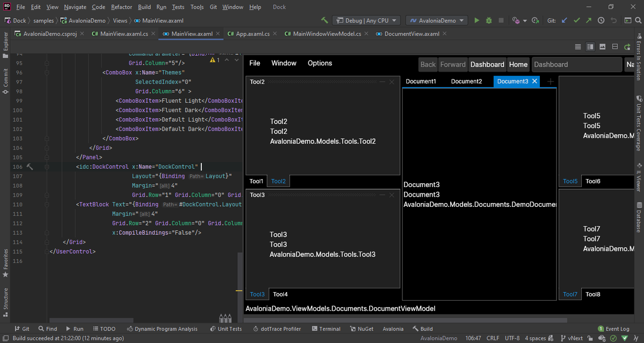Viewport: 644px width, 343px height.
Task: Open the Options menu in preview
Action: tap(320, 63)
